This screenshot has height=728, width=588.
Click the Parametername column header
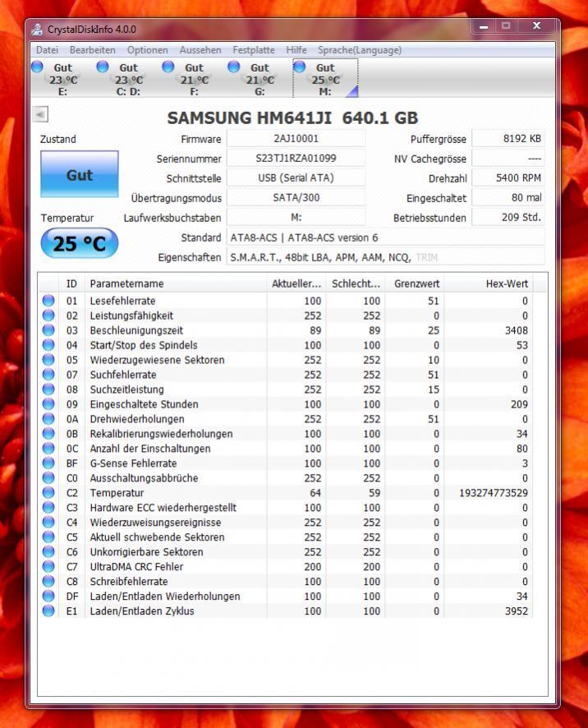176,283
